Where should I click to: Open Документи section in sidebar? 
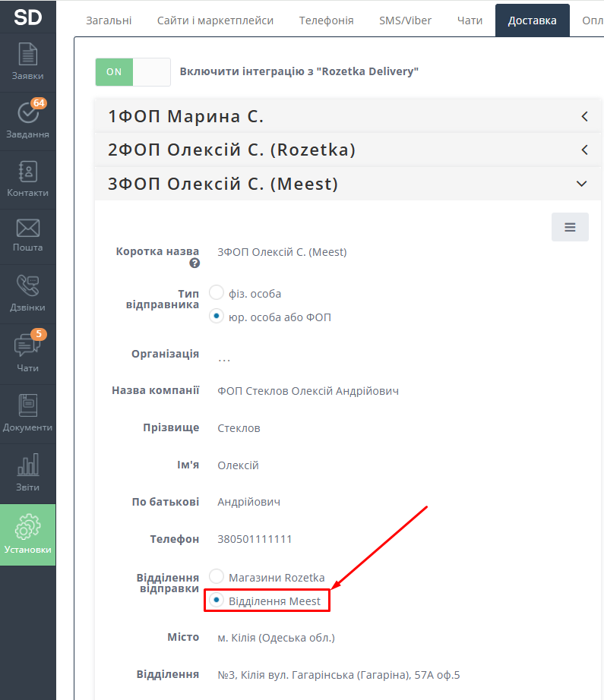pos(27,412)
